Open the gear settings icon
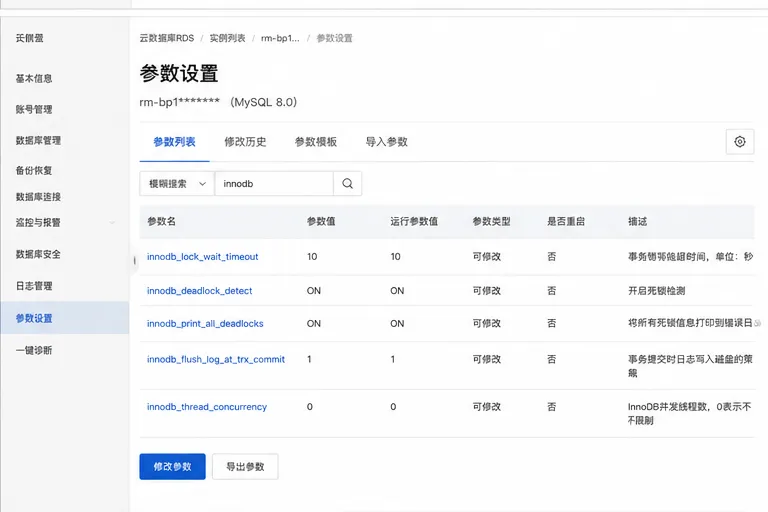This screenshot has height=512, width=768. [740, 142]
